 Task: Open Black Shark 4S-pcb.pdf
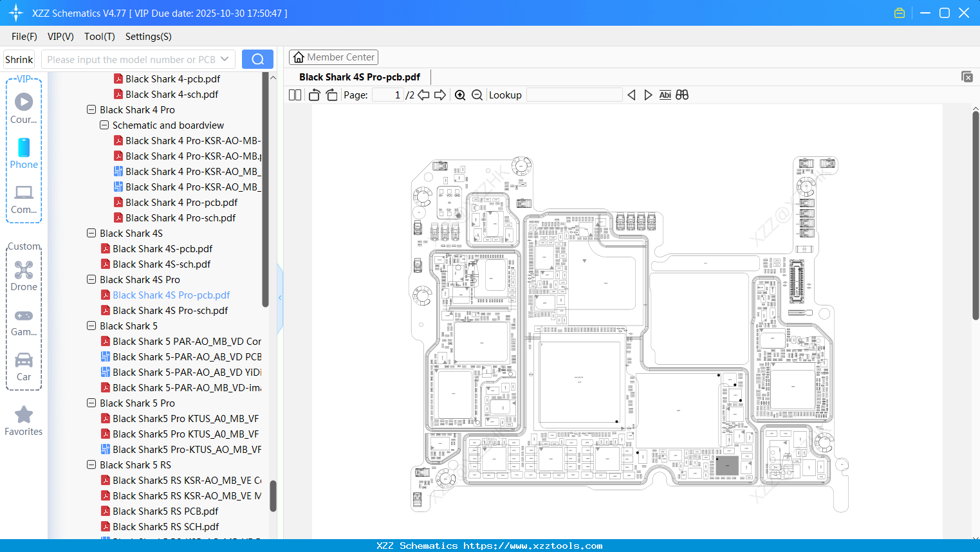click(x=162, y=249)
